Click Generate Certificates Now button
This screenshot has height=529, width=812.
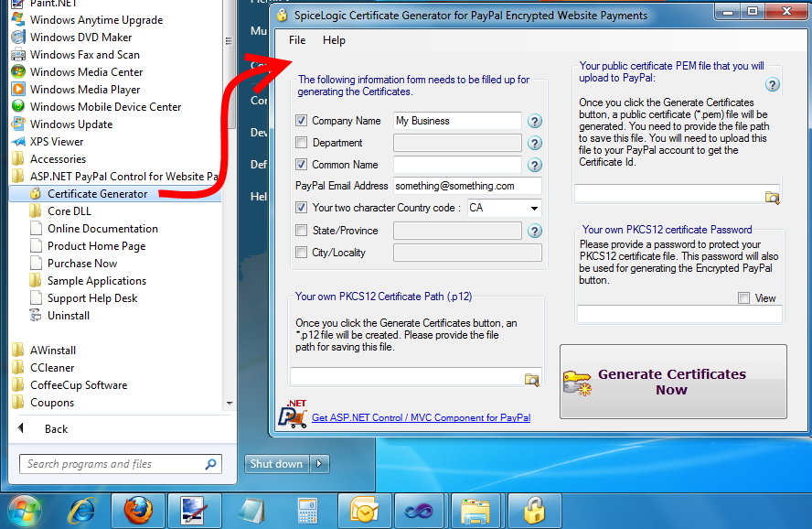[x=673, y=382]
